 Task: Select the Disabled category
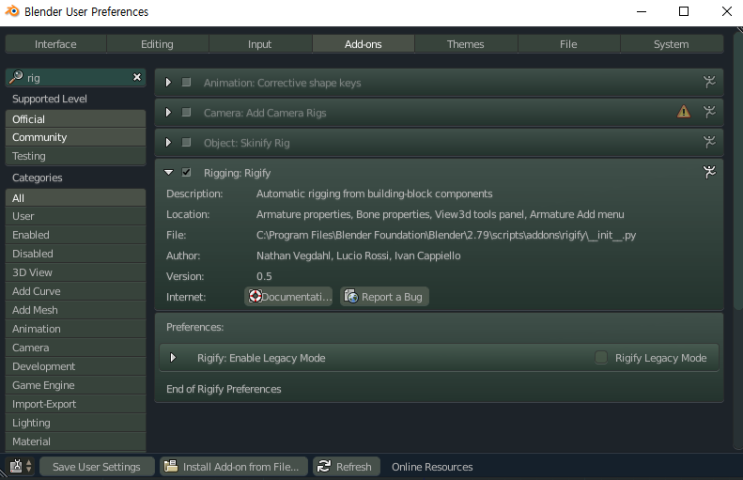tap(76, 254)
